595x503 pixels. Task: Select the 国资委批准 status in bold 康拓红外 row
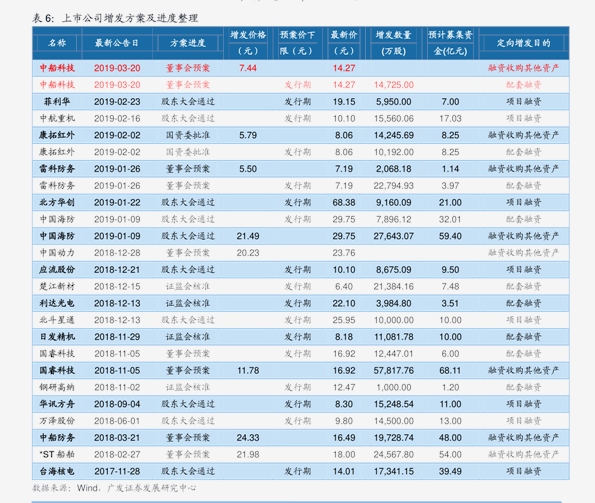(x=188, y=135)
